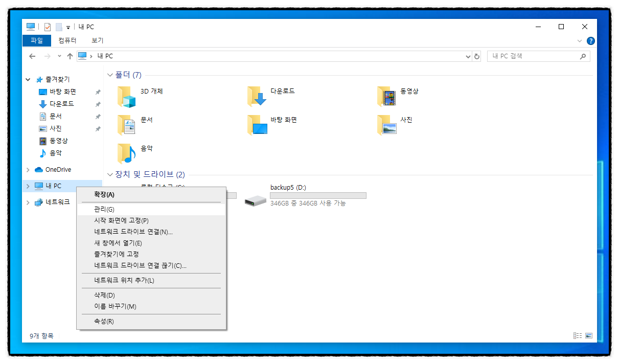This screenshot has width=619, height=364.
Task: Choose 속성(R) in the context menu
Action: point(151,321)
